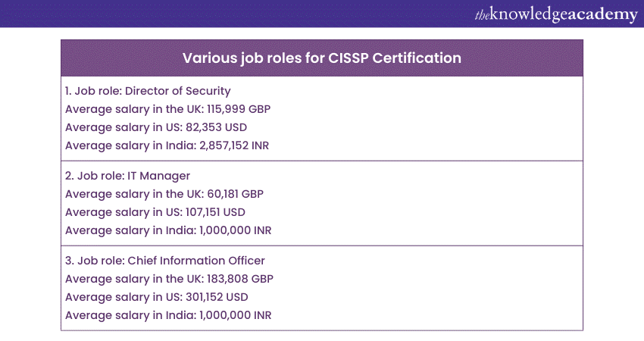Select IT Manager's 1,000,000 INR India salary

pos(168,230)
